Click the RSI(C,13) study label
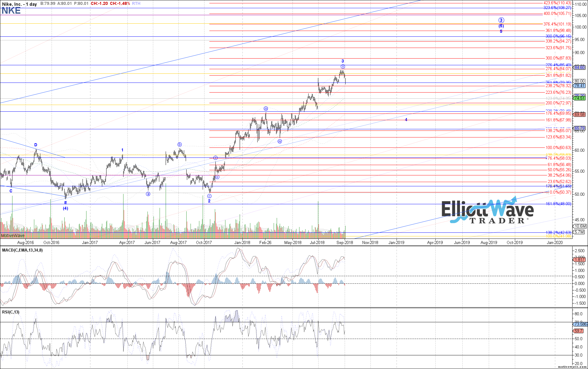This screenshot has height=369, width=588. tap(11, 312)
